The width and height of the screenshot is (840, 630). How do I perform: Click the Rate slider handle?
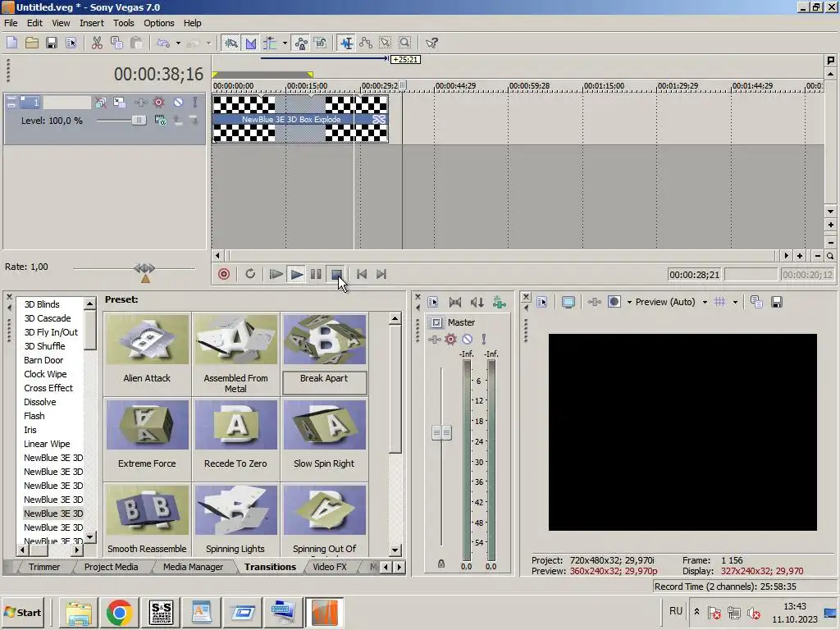click(x=144, y=268)
